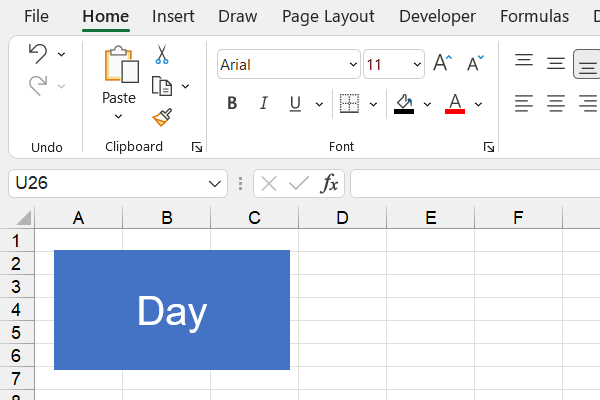This screenshot has width=600, height=400.
Task: Toggle Bold formatting
Action: point(232,103)
